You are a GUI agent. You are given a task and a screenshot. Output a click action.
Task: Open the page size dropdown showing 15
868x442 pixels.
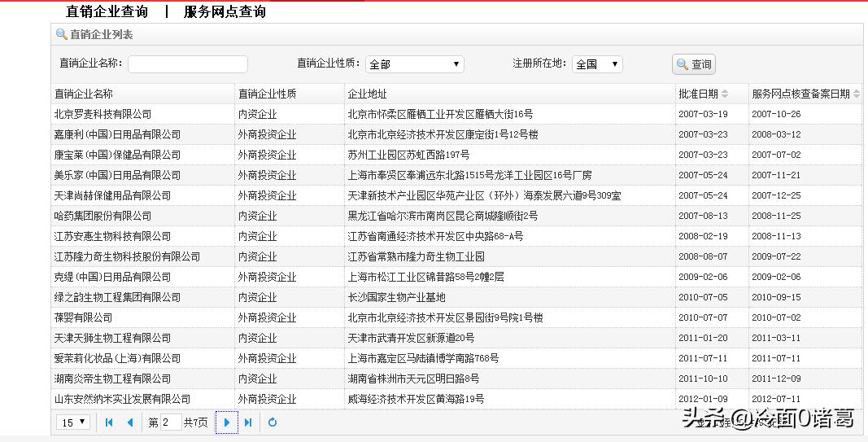pos(73,422)
